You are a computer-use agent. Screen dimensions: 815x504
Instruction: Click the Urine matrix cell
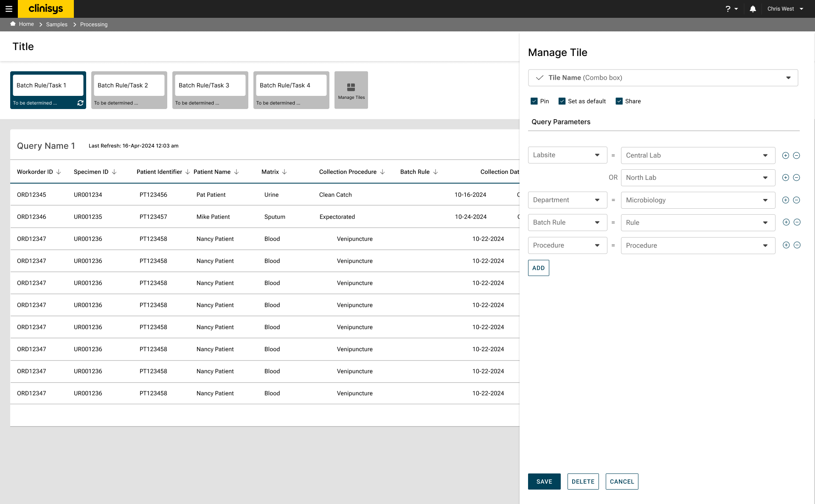point(271,195)
